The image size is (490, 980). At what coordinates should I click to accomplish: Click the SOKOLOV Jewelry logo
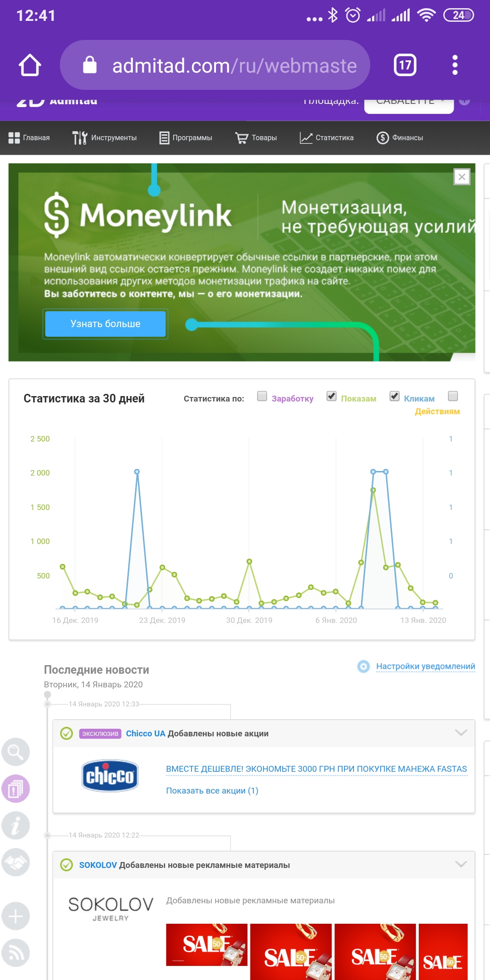111,909
